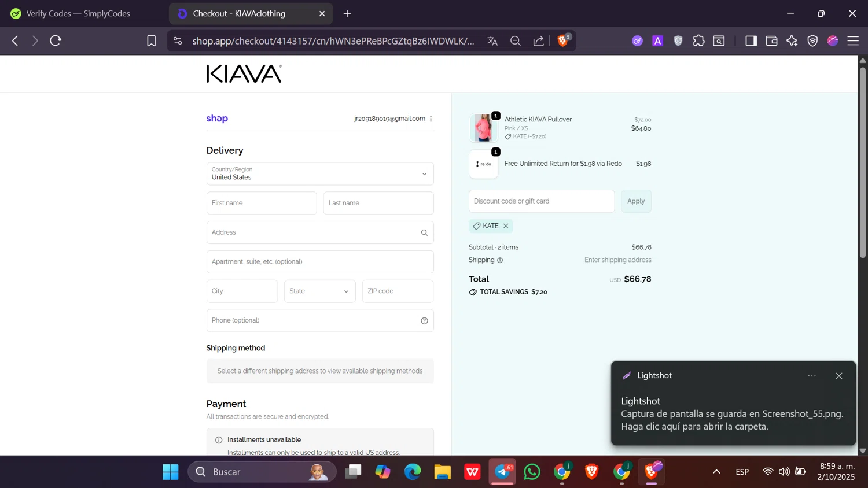This screenshot has height=488, width=868.
Task: Click the email jr209189019@gmail.com
Action: click(x=389, y=119)
